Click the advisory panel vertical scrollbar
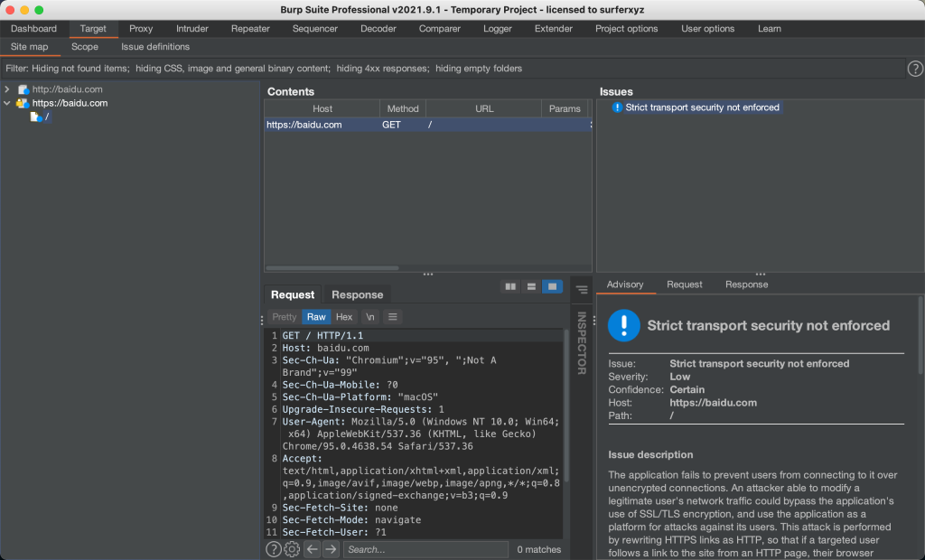Viewport: 925px width, 560px height. click(920, 336)
